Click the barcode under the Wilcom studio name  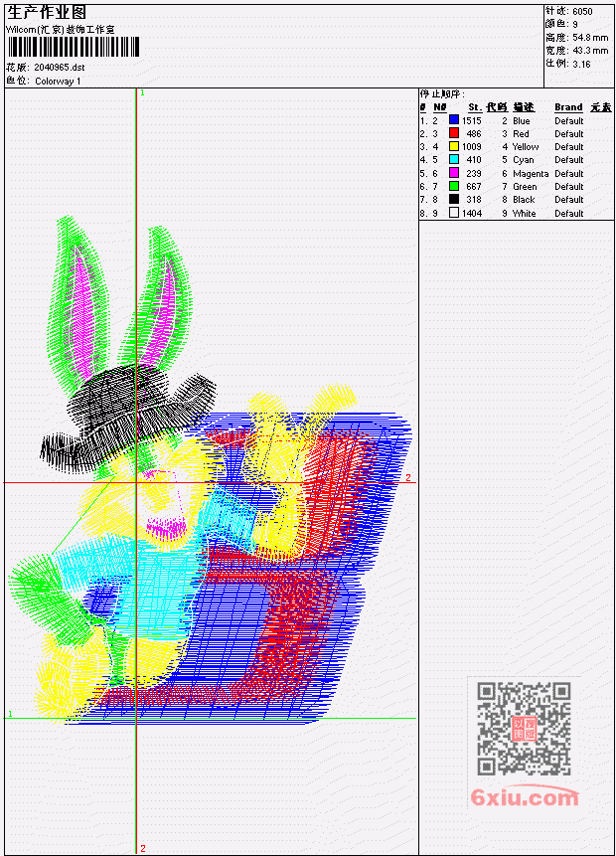coord(74,47)
